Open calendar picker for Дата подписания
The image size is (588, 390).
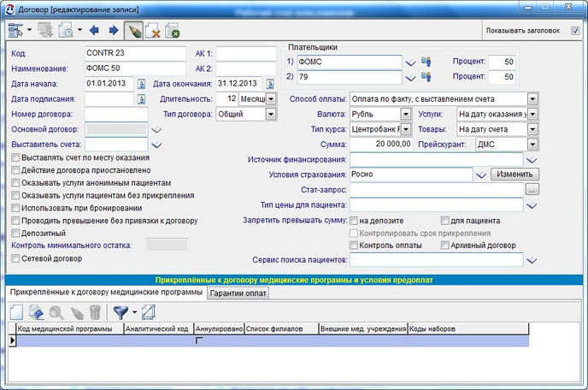(x=141, y=99)
